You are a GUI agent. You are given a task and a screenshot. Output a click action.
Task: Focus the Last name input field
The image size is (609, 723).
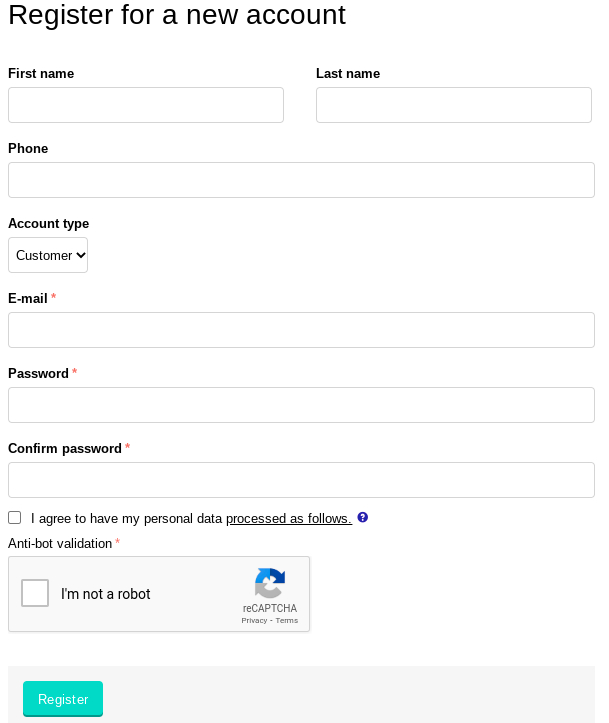[454, 105]
